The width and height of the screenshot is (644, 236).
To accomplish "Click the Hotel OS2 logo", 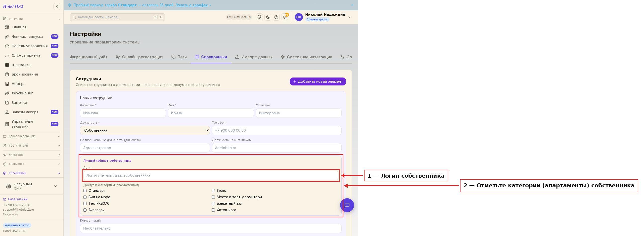I will click(x=13, y=6).
